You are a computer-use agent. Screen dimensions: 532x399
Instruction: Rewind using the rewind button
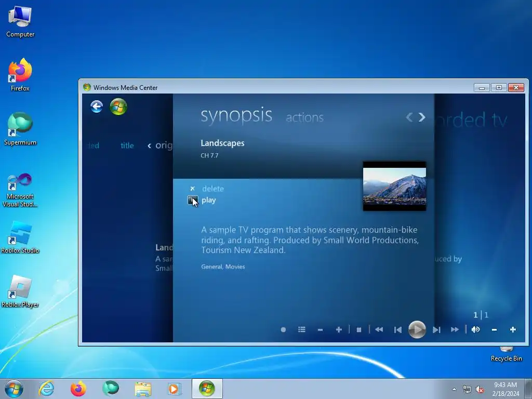(379, 329)
